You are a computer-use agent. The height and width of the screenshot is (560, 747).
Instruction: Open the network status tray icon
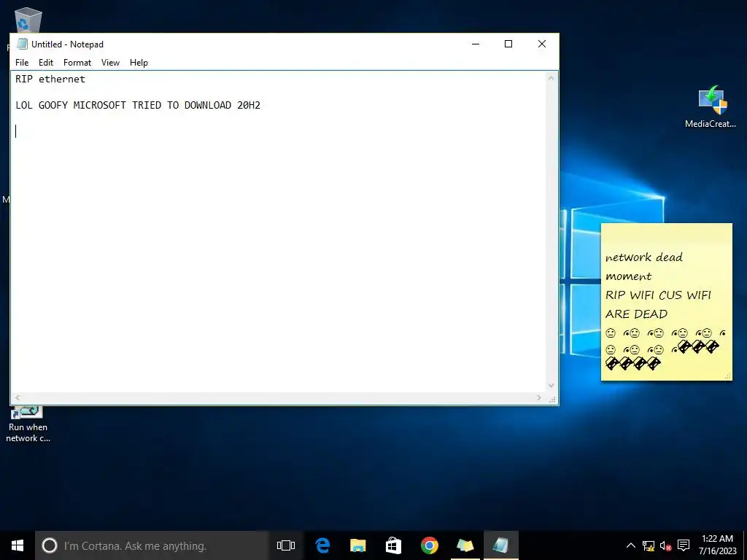(x=648, y=545)
